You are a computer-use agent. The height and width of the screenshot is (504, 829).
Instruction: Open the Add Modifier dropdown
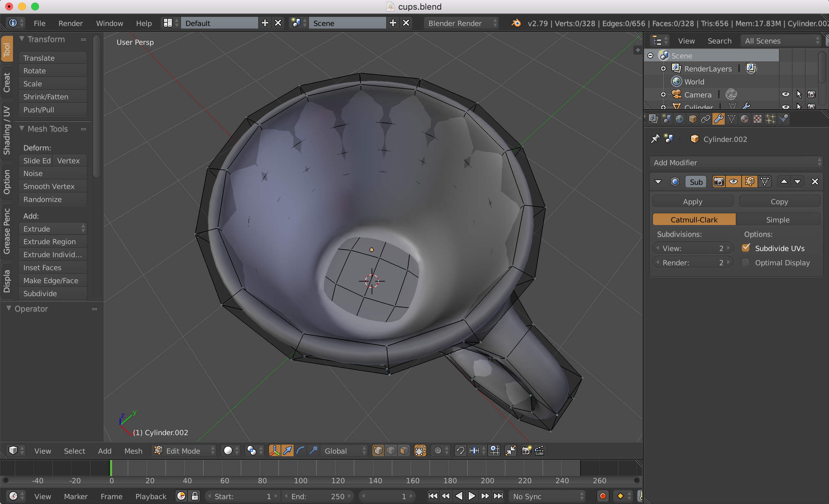tap(736, 162)
